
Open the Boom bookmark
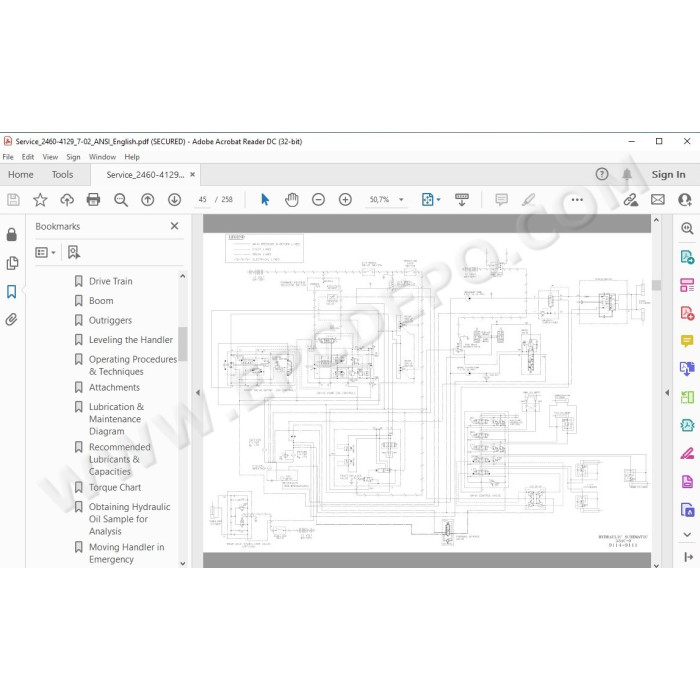pos(101,301)
